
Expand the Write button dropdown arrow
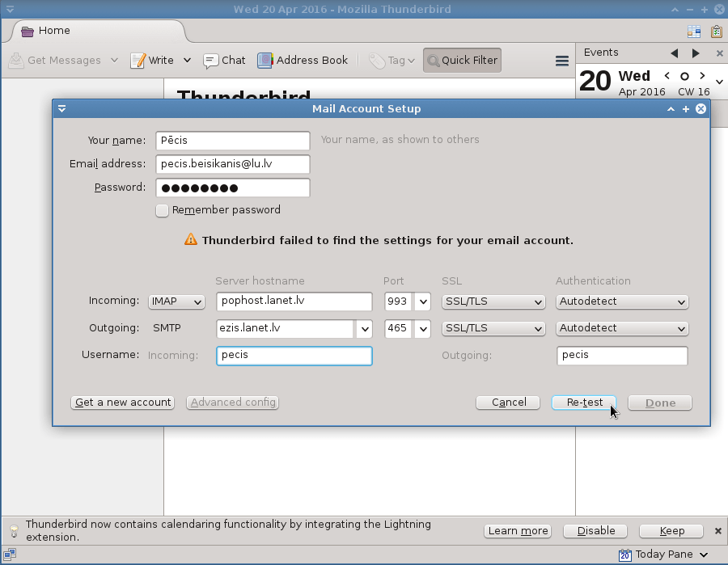click(x=187, y=61)
